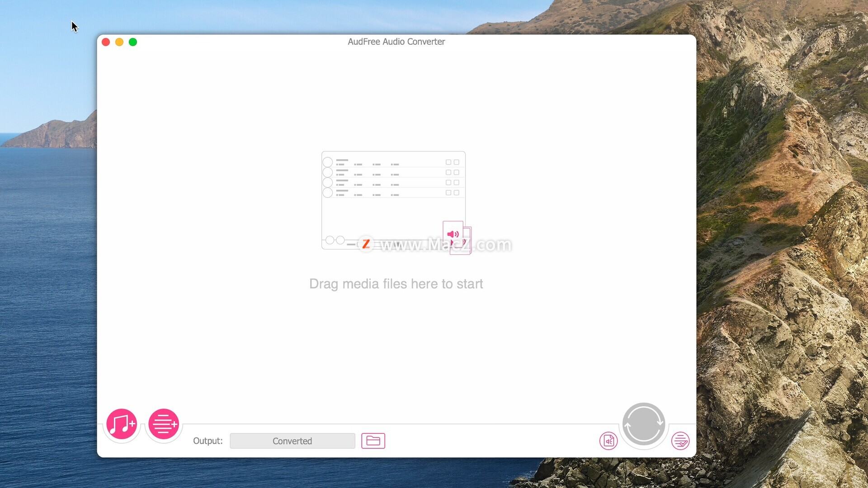
Task: Click the large Convert circular button
Action: point(643,425)
